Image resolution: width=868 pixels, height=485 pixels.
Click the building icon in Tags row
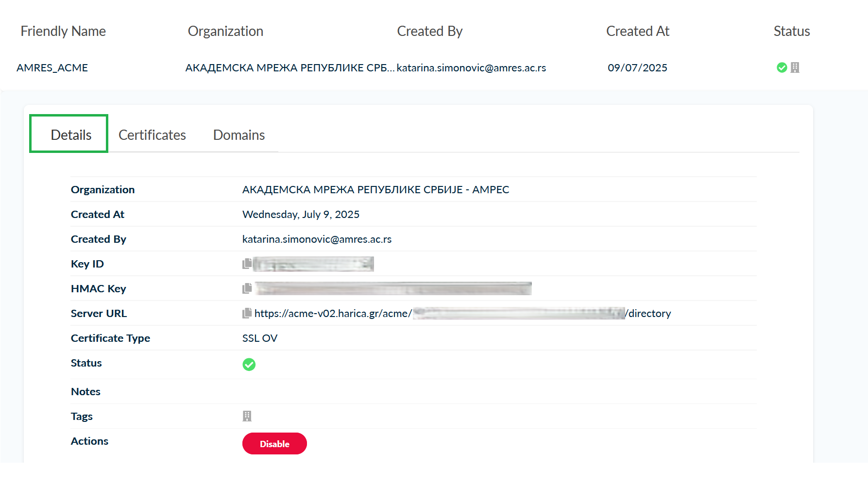coord(247,416)
